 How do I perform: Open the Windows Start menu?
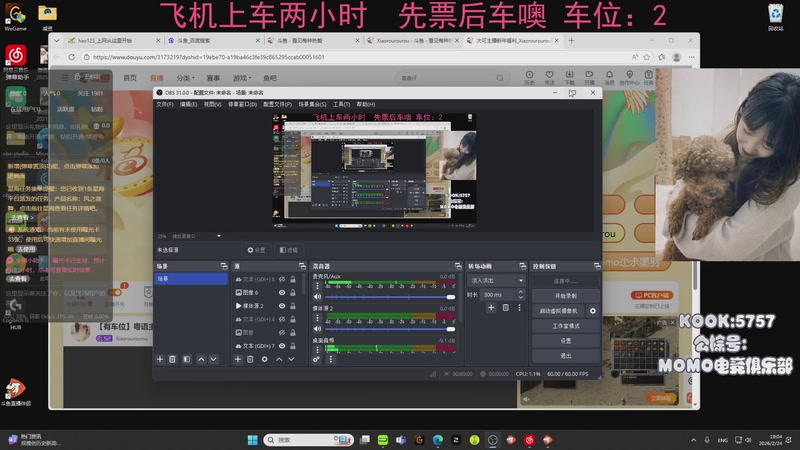coord(253,440)
